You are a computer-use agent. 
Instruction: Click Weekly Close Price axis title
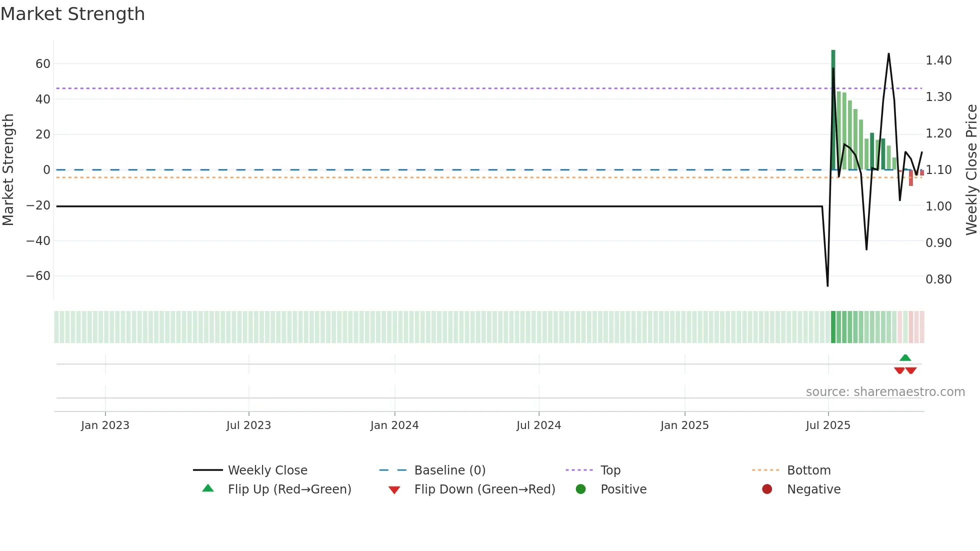(971, 169)
